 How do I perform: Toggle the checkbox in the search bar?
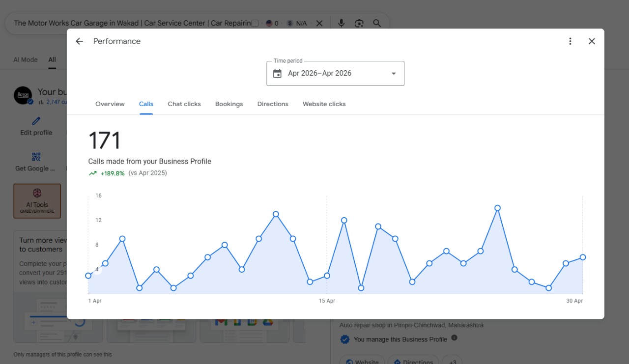pyautogui.click(x=255, y=23)
